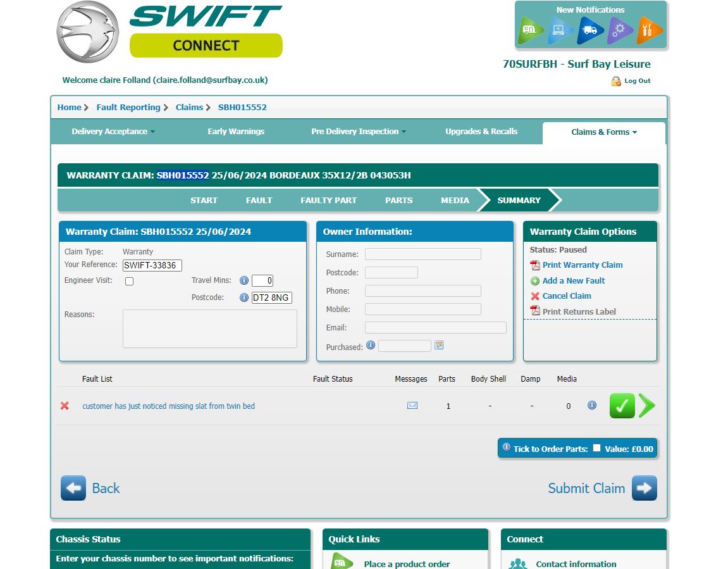The image size is (728, 569).
Task: Open the orange tools notification icon
Action: point(649,30)
